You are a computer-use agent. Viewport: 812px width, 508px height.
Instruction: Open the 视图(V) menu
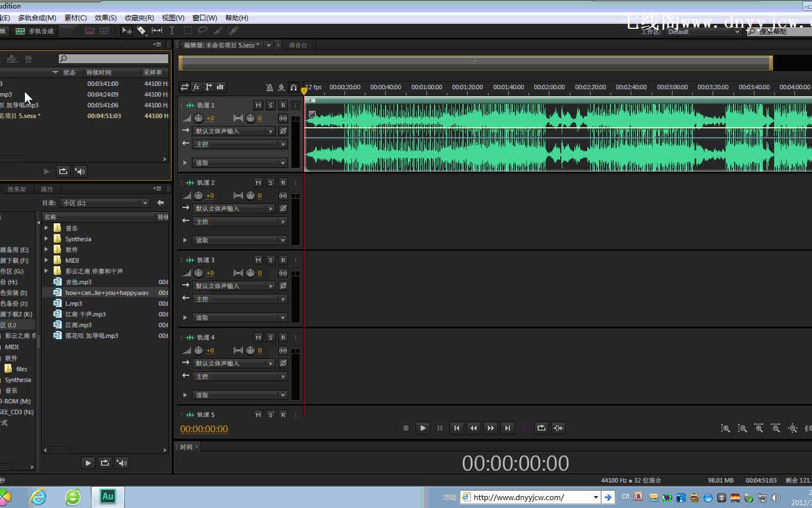tap(173, 18)
